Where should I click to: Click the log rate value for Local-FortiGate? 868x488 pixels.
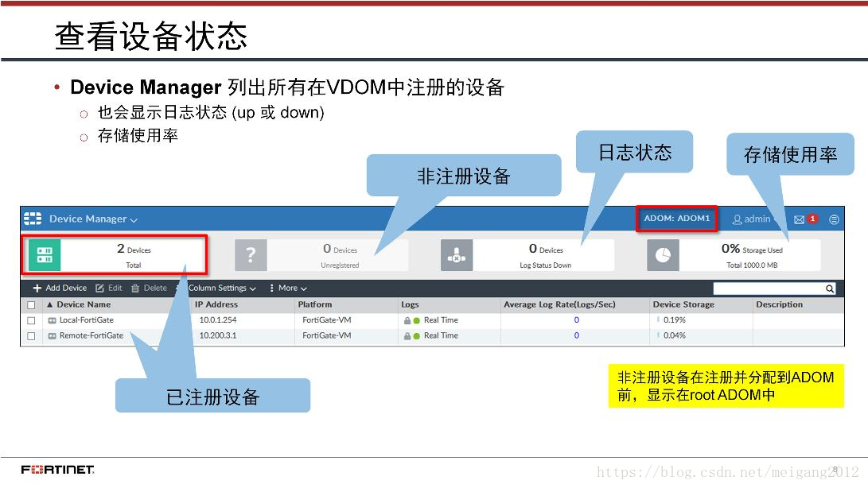point(576,320)
